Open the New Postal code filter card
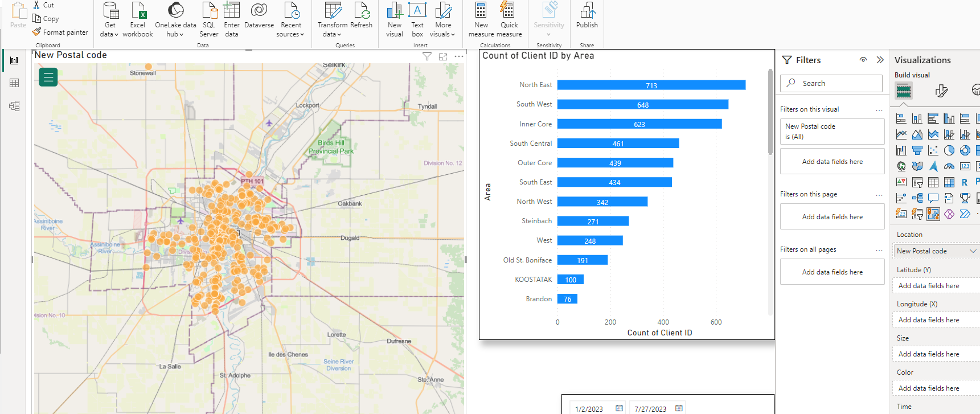The image size is (980, 414). [832, 132]
